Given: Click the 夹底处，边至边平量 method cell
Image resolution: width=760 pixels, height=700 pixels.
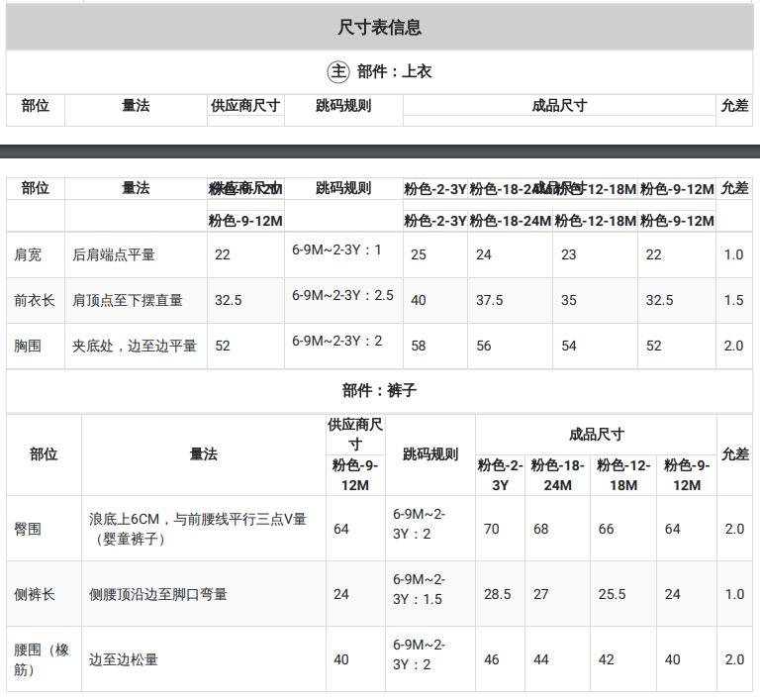Looking at the screenshot, I should [x=135, y=346].
